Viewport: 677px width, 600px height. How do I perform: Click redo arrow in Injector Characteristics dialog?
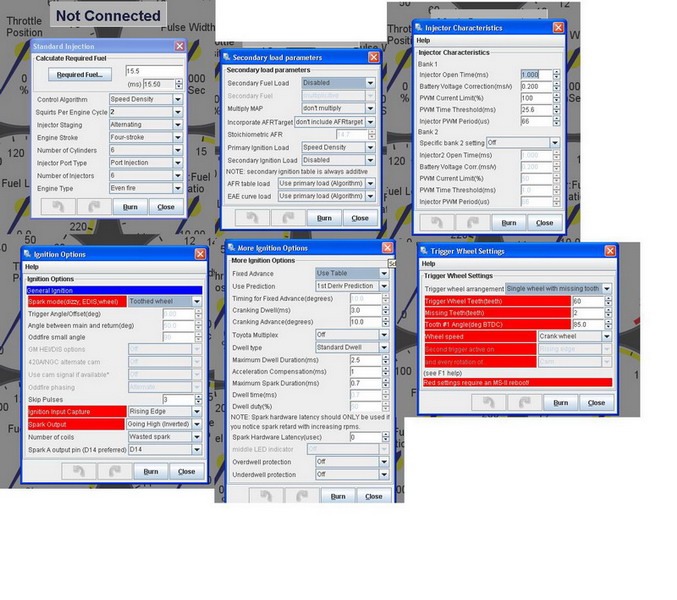point(473,223)
